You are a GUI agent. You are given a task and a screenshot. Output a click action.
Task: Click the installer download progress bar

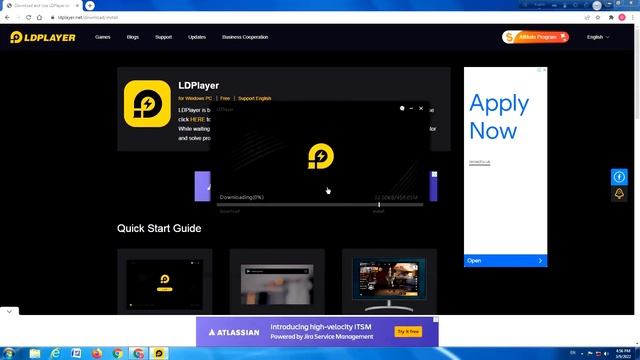point(320,205)
